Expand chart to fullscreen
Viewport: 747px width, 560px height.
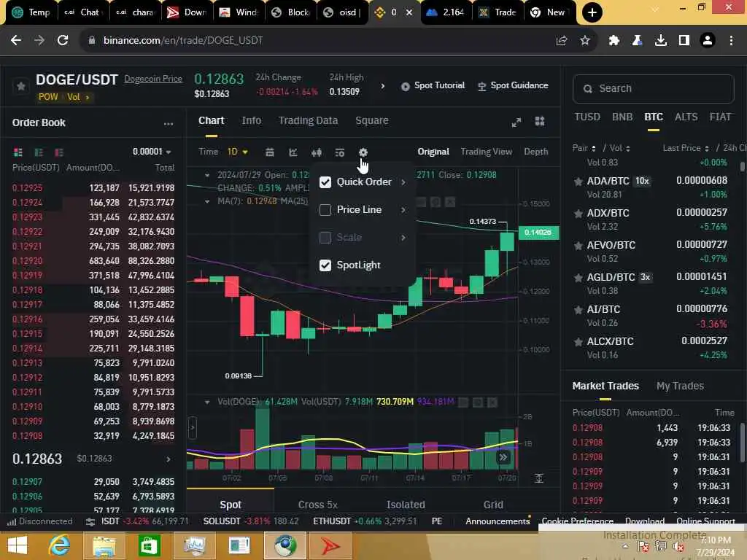click(x=516, y=122)
